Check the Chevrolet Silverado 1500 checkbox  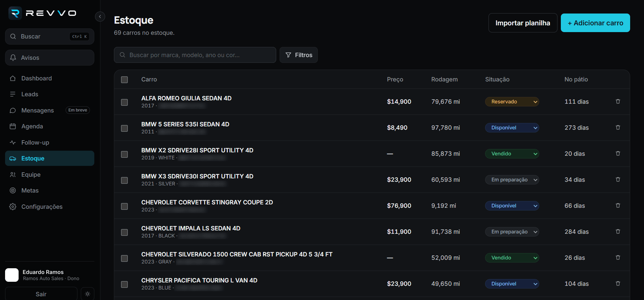pyautogui.click(x=124, y=258)
